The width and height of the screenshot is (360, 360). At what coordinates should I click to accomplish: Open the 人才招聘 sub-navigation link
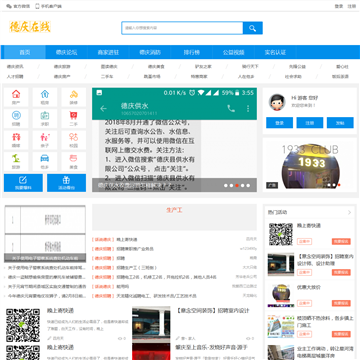(x=15, y=77)
